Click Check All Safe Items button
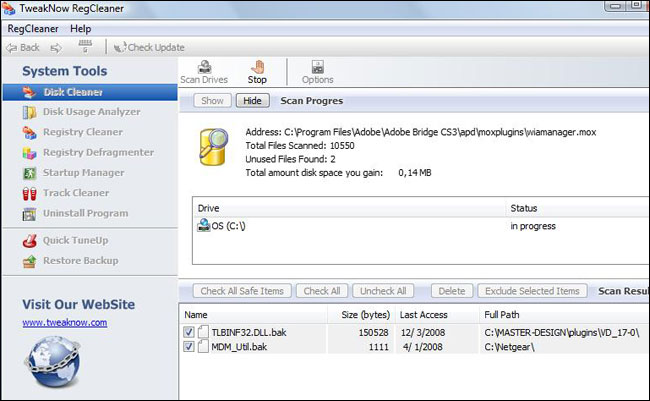The height and width of the screenshot is (401, 650). point(242,291)
